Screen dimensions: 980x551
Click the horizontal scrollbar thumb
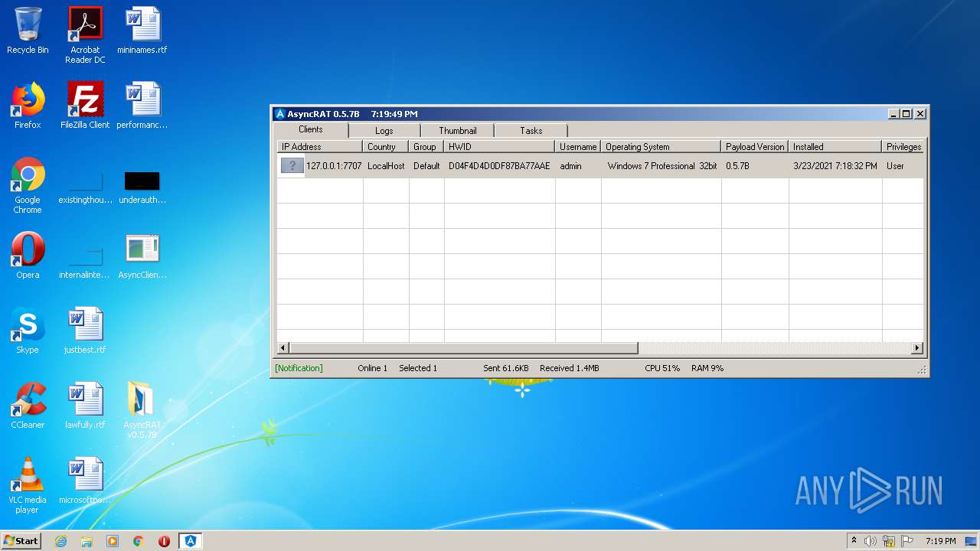[463, 348]
